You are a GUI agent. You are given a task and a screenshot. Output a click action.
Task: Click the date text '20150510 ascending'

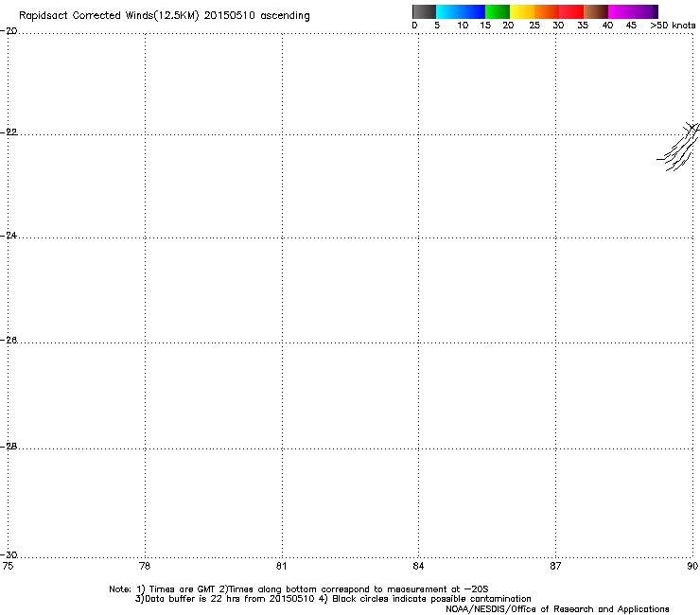256,16
